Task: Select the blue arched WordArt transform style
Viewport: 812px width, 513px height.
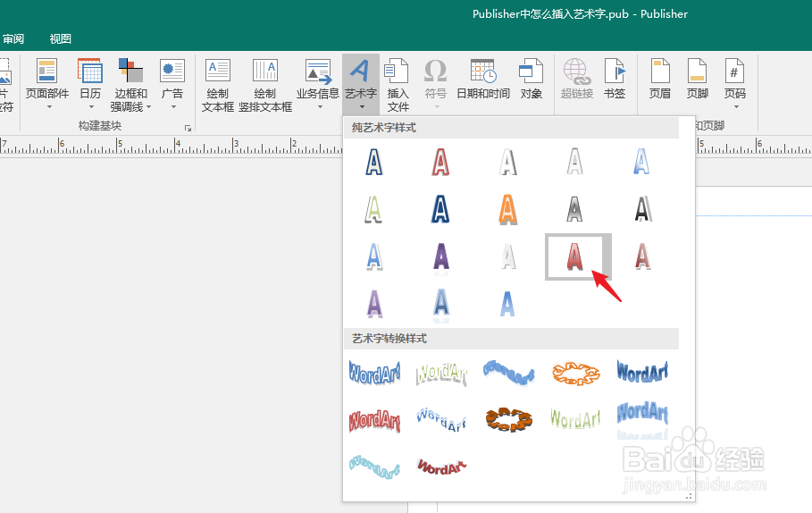Action: (x=374, y=373)
